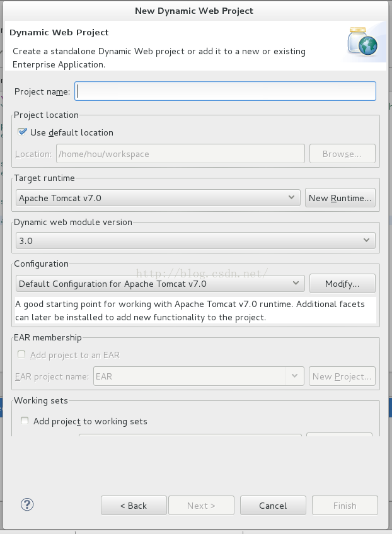Go back with the < Back button
The image size is (392, 534).
coord(134,506)
